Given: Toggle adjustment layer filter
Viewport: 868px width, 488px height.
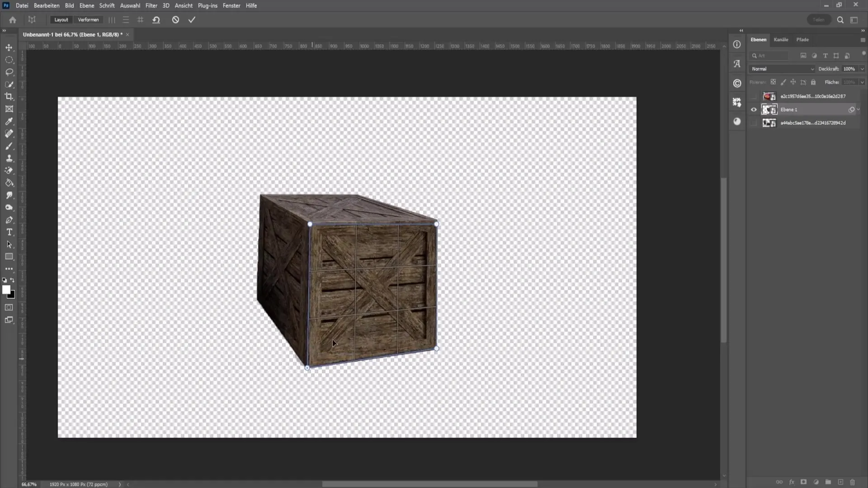Looking at the screenshot, I should click(x=814, y=56).
